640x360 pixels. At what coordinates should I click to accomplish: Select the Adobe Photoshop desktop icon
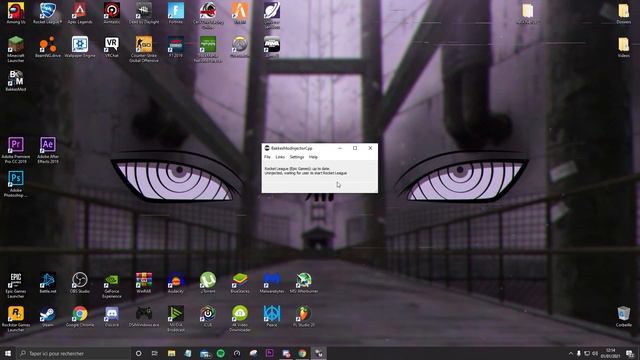(x=16, y=184)
